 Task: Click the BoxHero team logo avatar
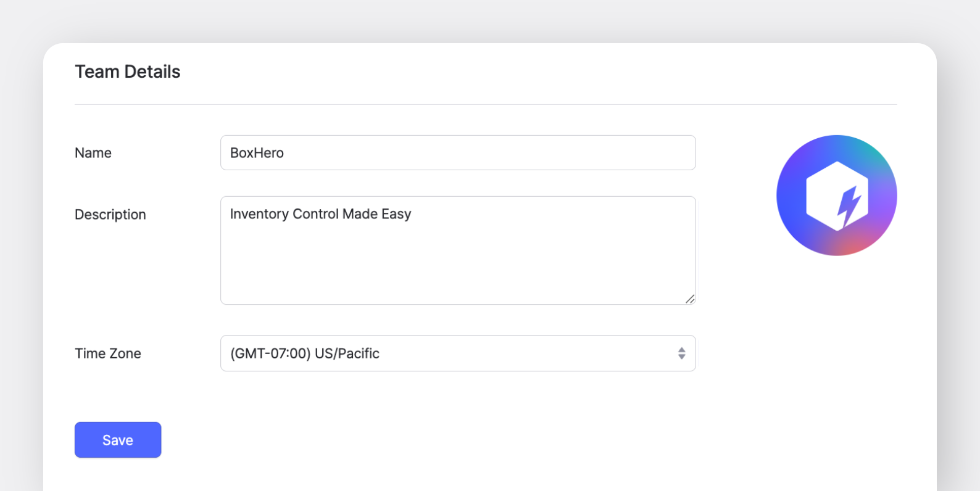pos(836,195)
